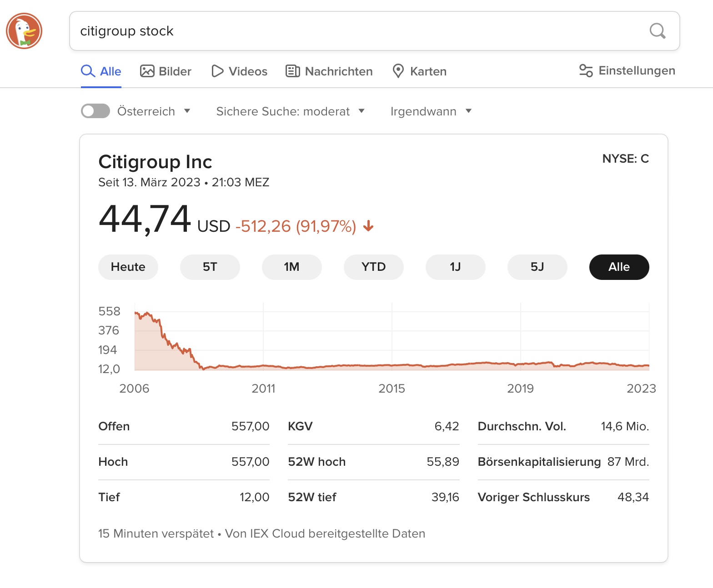Click the 'Von IEX Cloud bereitgestellte Daten' text
The width and height of the screenshot is (713, 588).
click(325, 533)
